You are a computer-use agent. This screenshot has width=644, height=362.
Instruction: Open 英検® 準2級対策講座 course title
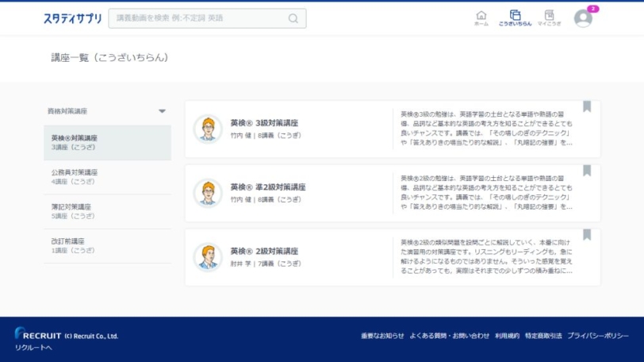268,187
